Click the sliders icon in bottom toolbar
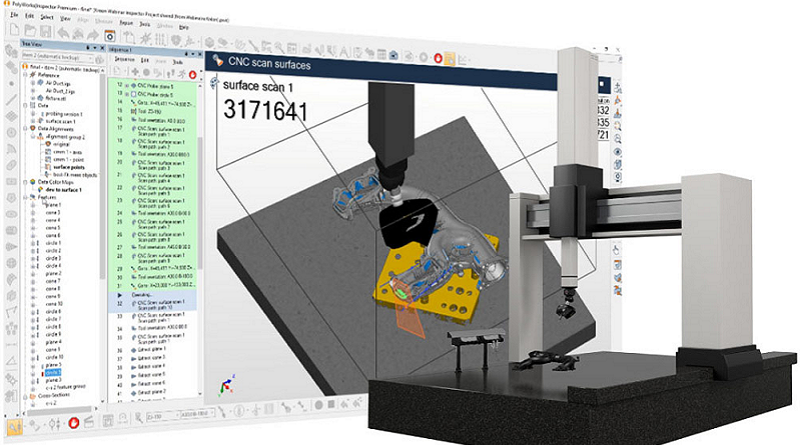 point(55,424)
